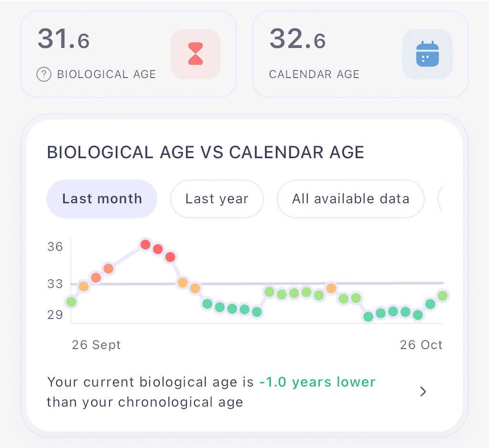Switch to Last year view
The height and width of the screenshot is (448, 489).
pyautogui.click(x=217, y=199)
